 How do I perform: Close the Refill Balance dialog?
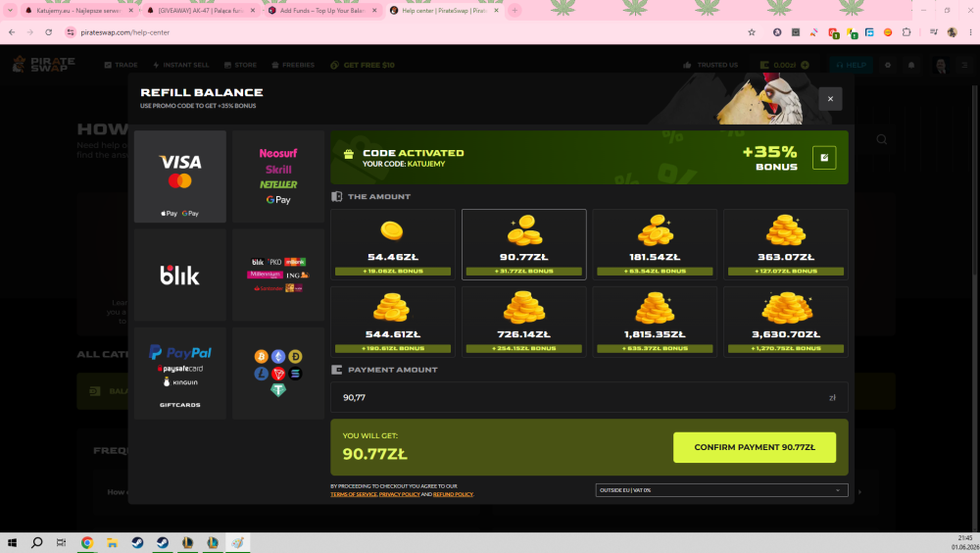point(830,99)
